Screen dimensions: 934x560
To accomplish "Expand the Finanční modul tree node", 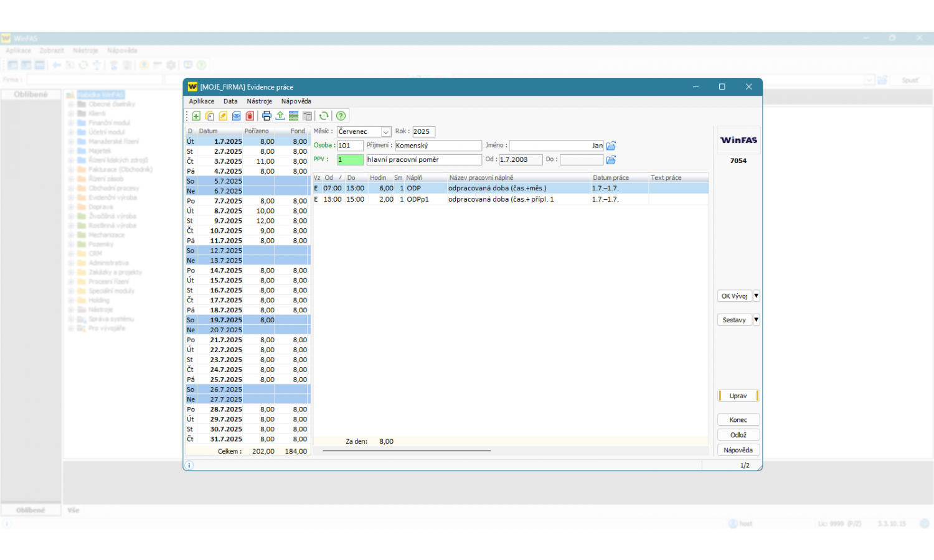I will coord(71,123).
